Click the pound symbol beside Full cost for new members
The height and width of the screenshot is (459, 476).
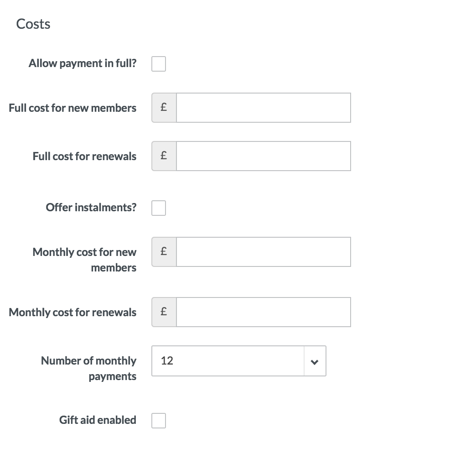164,108
